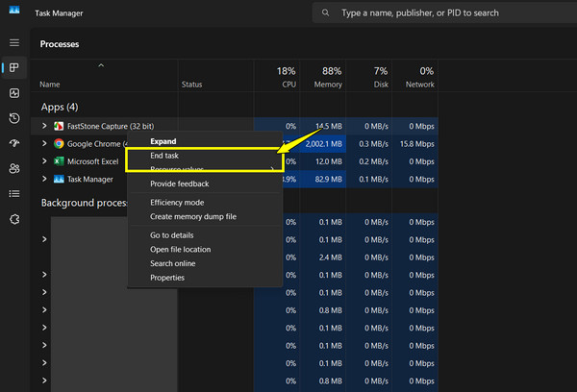The image size is (577, 392).
Task: Click Task Manager's 82.9 MB memory value
Action: coord(328,179)
